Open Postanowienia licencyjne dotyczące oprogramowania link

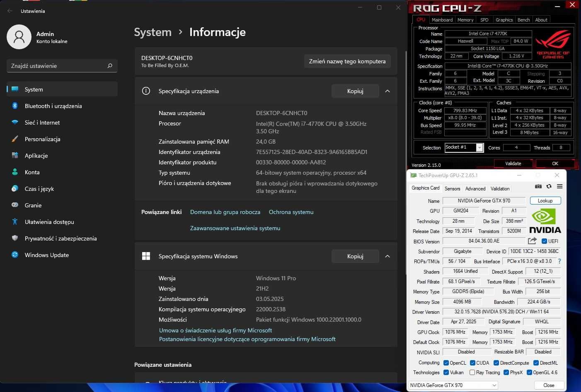(247, 339)
